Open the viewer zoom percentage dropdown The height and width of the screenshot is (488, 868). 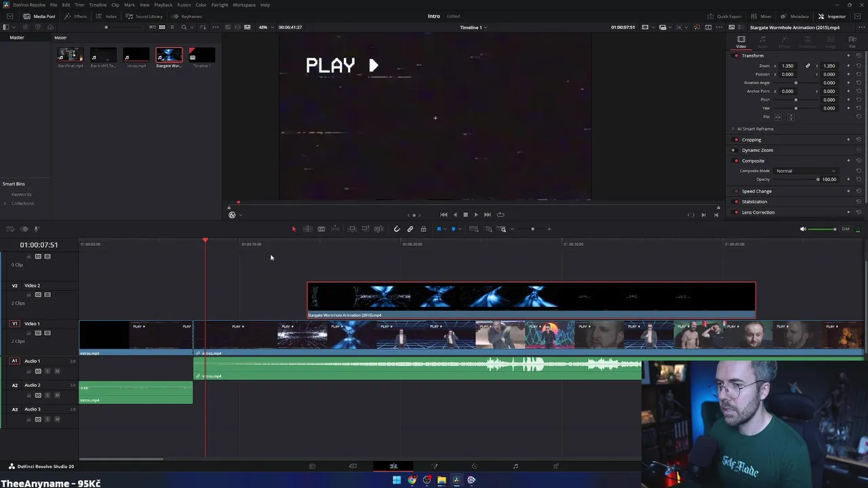(264, 27)
